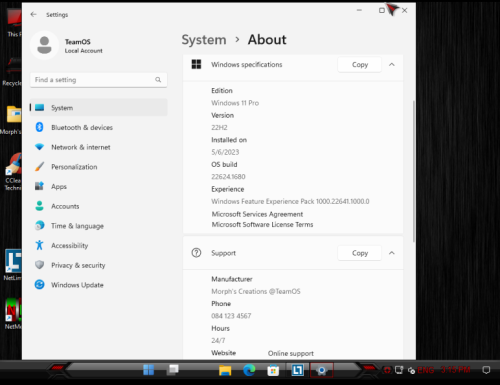The image size is (500, 385).
Task: Open Microsoft Edge from the taskbar
Action: pyautogui.click(x=249, y=370)
